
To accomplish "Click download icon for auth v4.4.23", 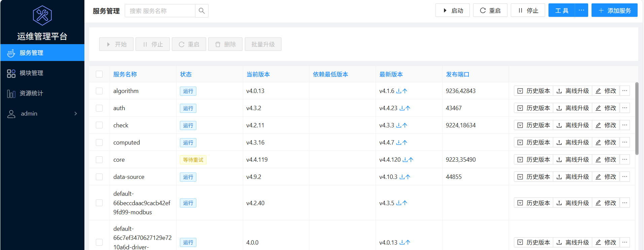I will click(x=402, y=108).
